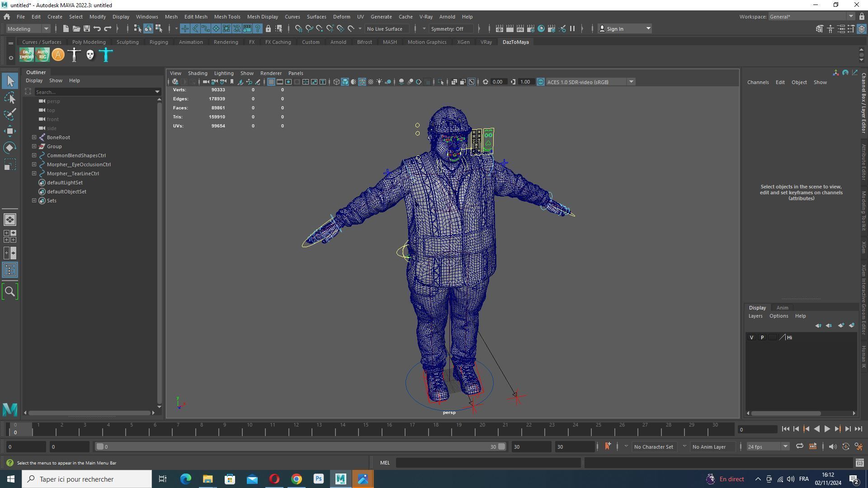
Task: Switch to single perspective view layout
Action: 10,220
